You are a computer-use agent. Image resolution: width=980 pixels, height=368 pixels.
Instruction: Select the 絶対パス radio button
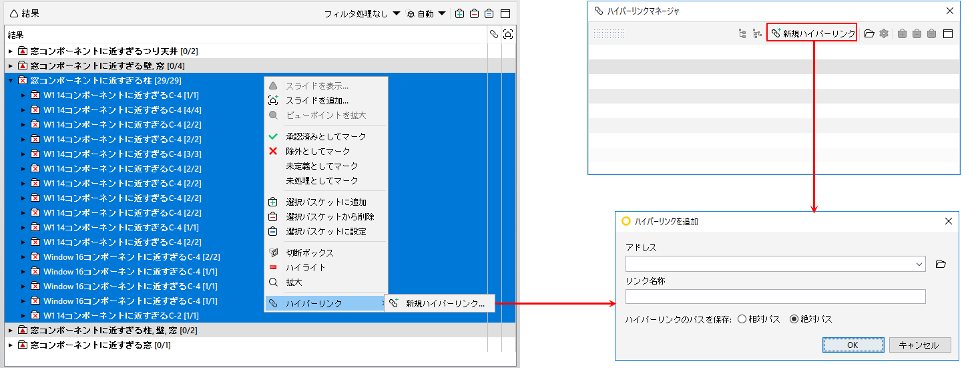tap(794, 319)
